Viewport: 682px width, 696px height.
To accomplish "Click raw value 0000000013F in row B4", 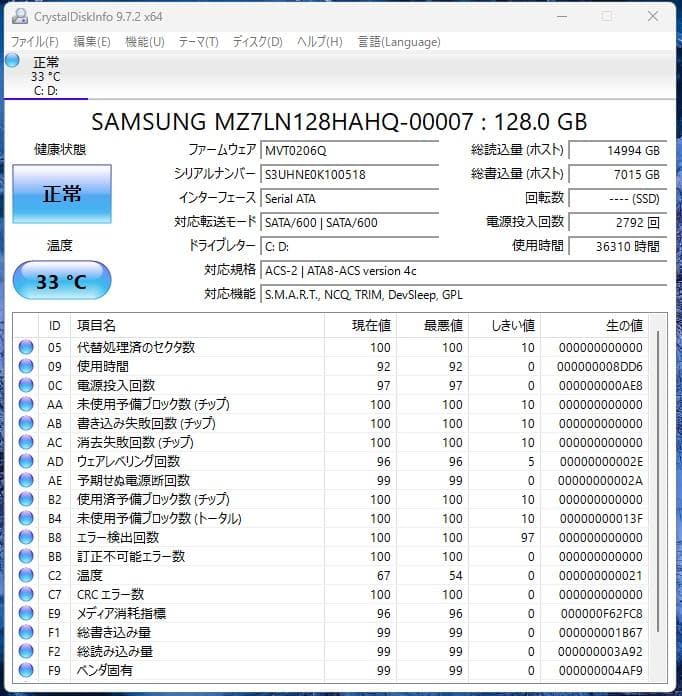I will pyautogui.click(x=601, y=518).
